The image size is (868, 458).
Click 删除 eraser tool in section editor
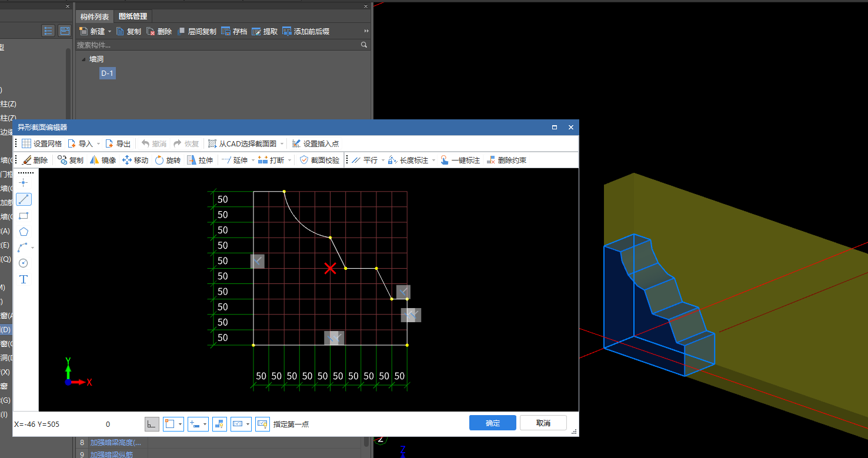[x=35, y=160]
